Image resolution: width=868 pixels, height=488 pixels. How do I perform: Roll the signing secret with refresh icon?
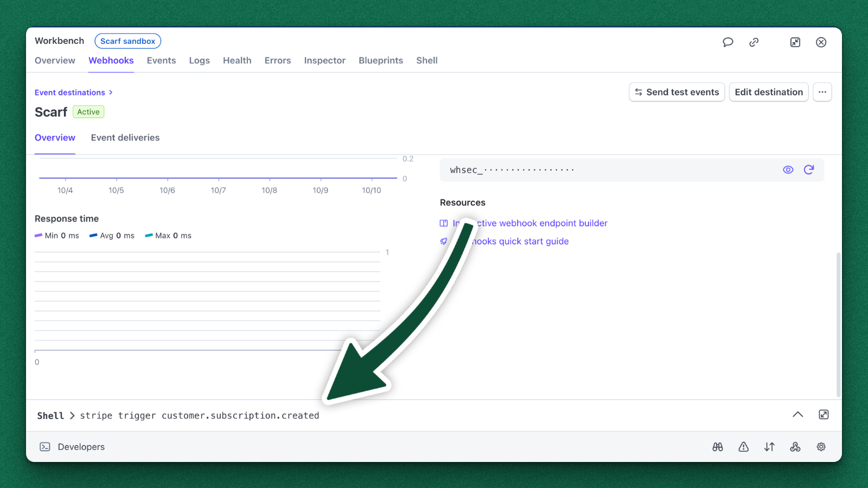809,170
